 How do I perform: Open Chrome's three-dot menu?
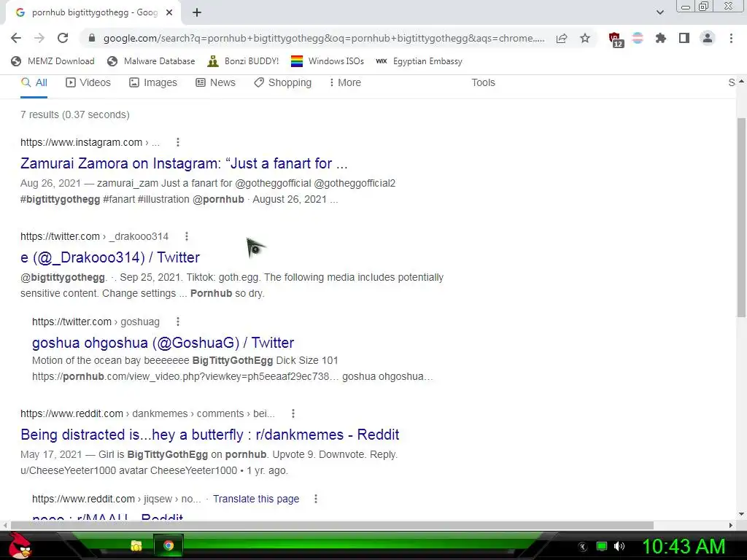pyautogui.click(x=731, y=38)
